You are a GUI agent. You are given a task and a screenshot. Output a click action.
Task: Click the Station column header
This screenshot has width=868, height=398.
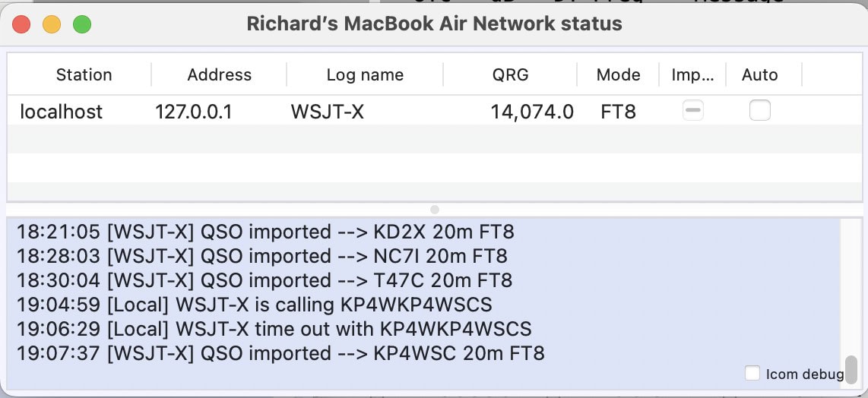pyautogui.click(x=84, y=74)
